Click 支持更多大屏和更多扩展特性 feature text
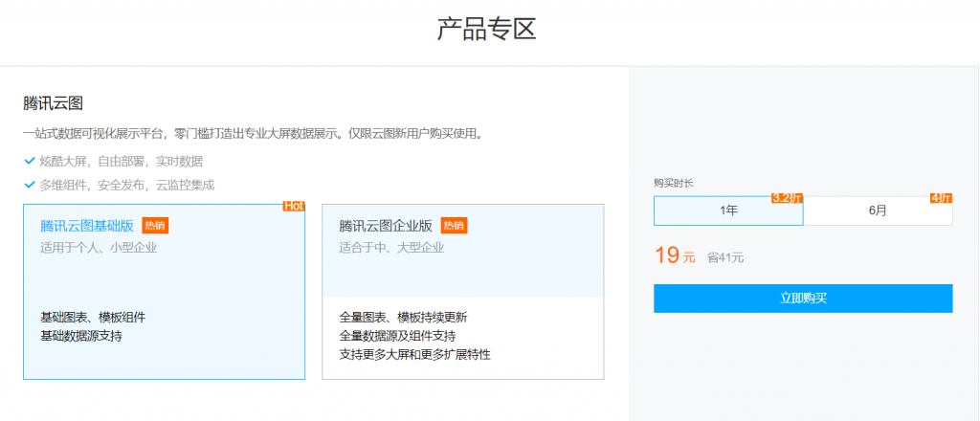 click(x=415, y=355)
